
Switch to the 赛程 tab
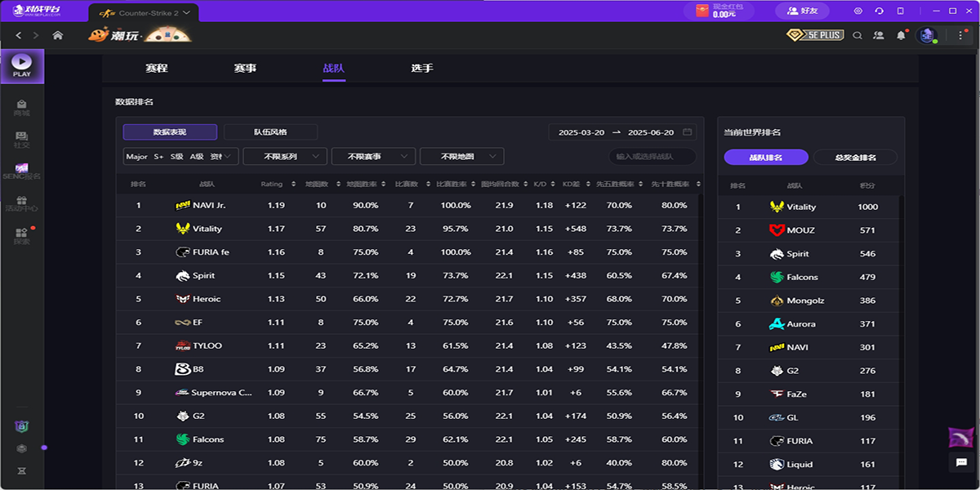156,69
